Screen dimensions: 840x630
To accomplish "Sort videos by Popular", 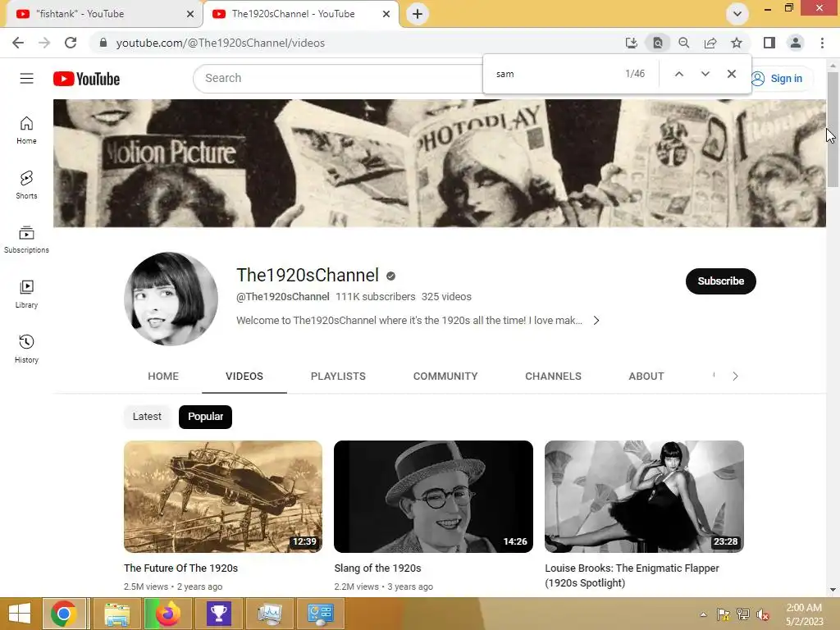I will (x=205, y=417).
